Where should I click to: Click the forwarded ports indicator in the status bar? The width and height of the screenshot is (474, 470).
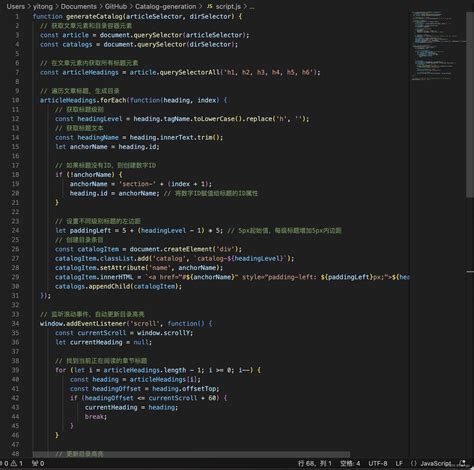[x=38, y=463]
